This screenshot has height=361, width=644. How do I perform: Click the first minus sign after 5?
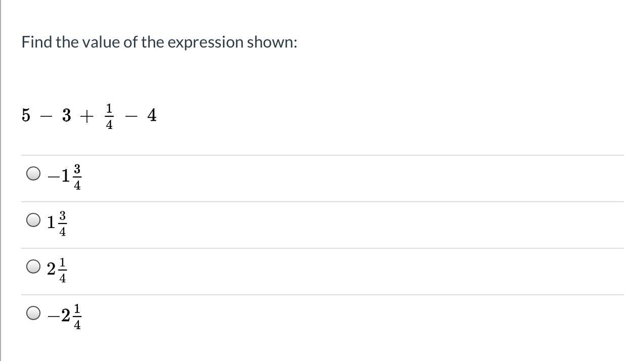tap(46, 116)
